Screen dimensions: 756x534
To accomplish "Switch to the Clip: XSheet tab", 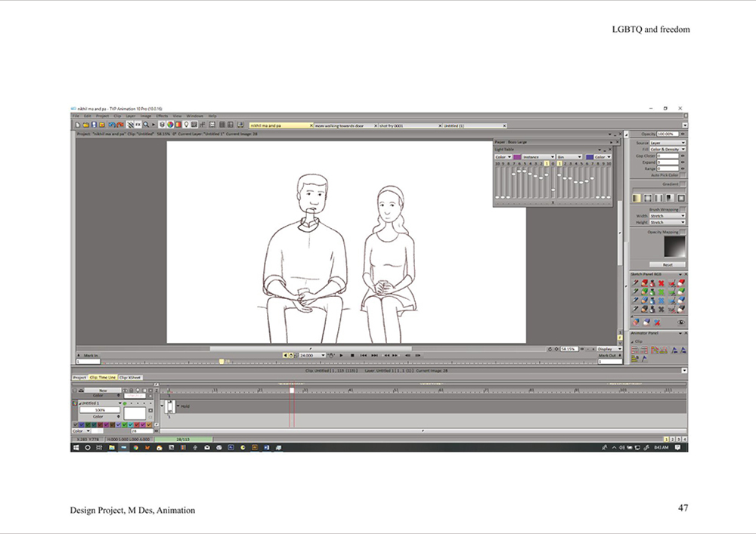I will [x=130, y=378].
